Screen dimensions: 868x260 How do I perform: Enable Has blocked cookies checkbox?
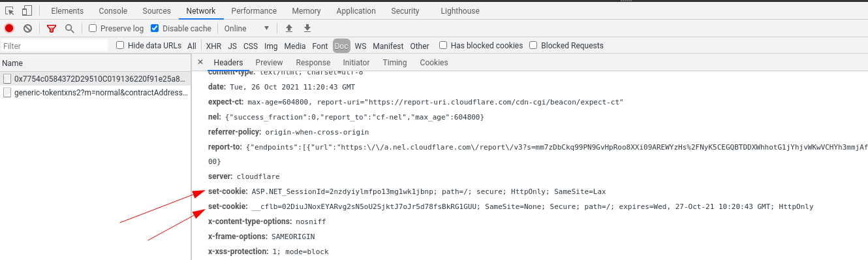pos(443,46)
